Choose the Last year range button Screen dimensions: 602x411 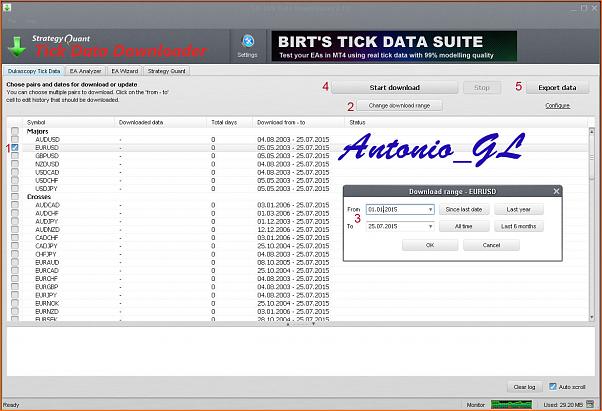tap(519, 210)
